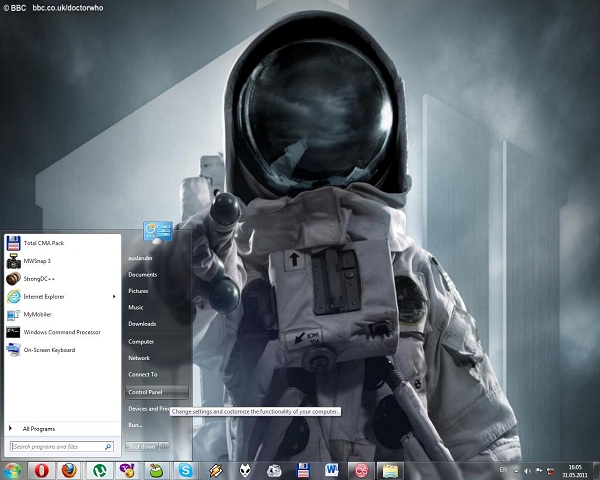Expand All Programs list

point(39,428)
